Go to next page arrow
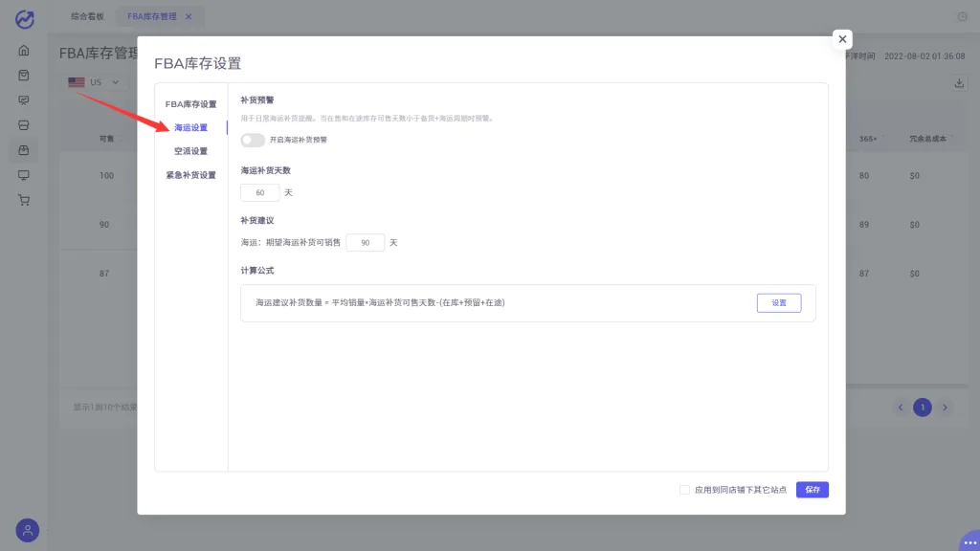 click(x=945, y=408)
